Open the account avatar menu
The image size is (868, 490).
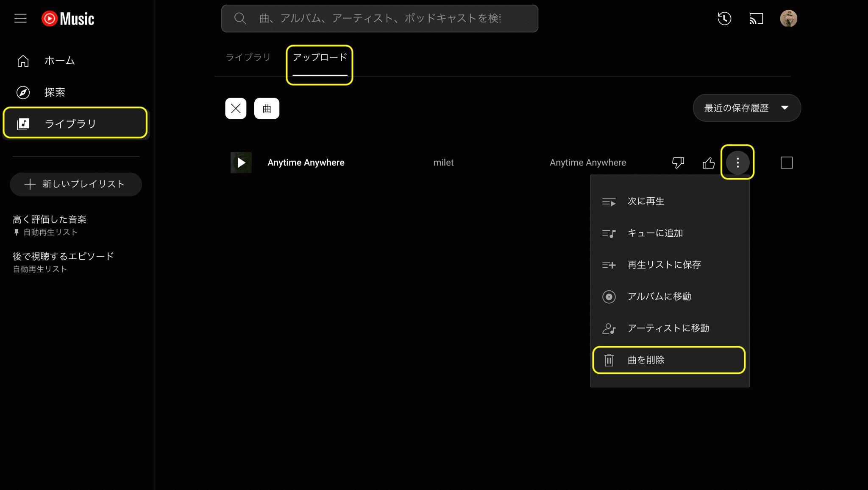click(x=788, y=18)
